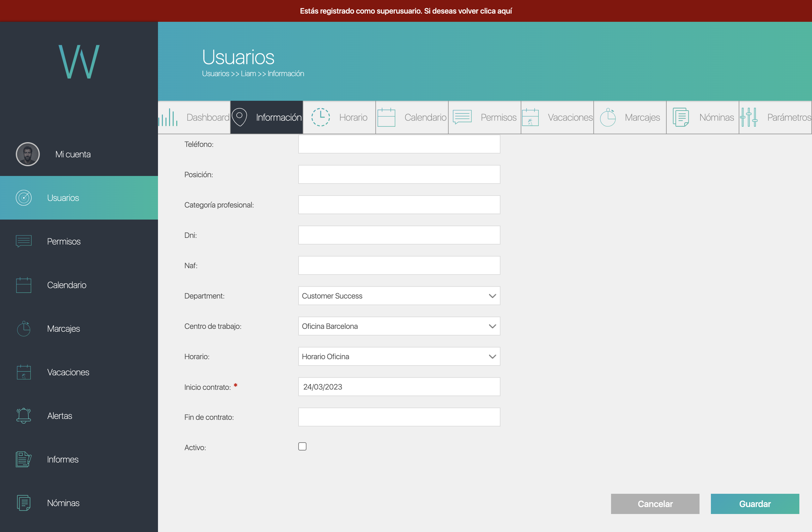Switch to the Calendario tab

(412, 117)
